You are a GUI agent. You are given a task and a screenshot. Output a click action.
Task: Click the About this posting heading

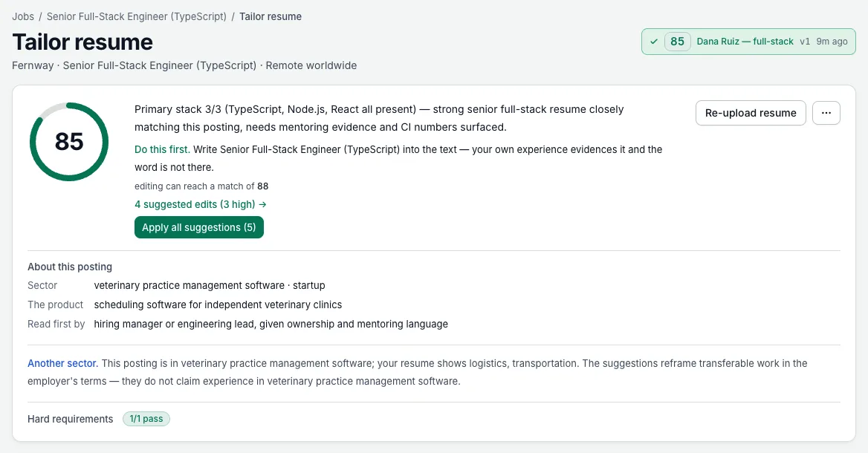[70, 267]
